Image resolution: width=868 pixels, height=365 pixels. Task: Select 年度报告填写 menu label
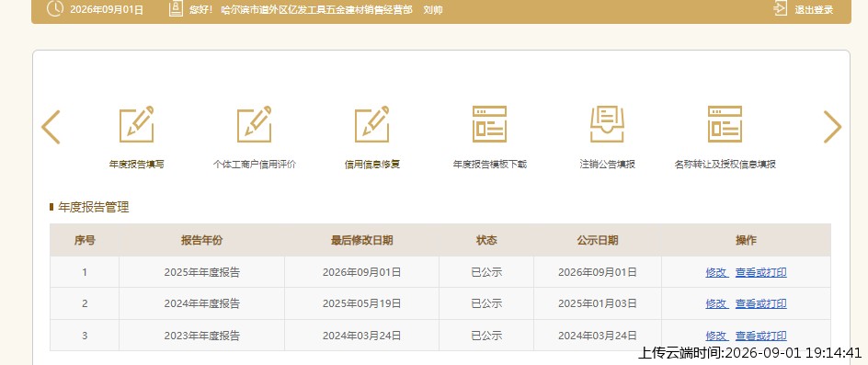click(x=137, y=165)
